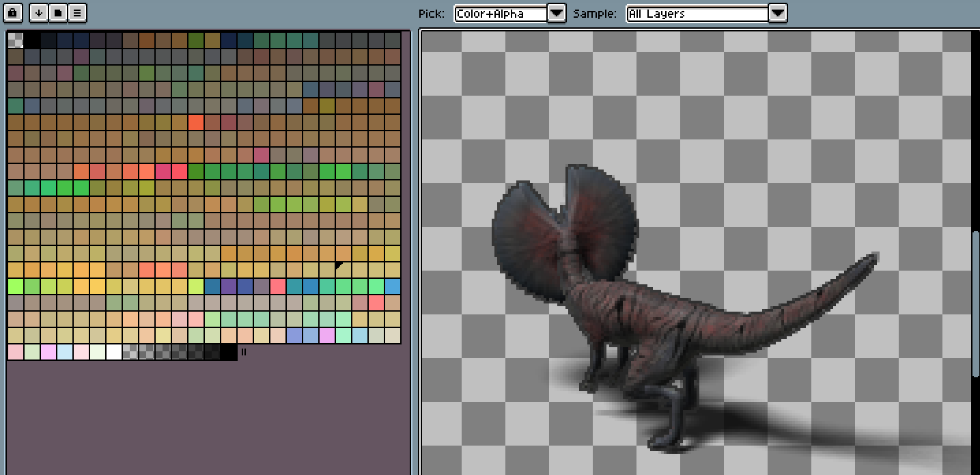Open the palette presets button
The height and width of the screenshot is (475, 980).
(x=58, y=12)
